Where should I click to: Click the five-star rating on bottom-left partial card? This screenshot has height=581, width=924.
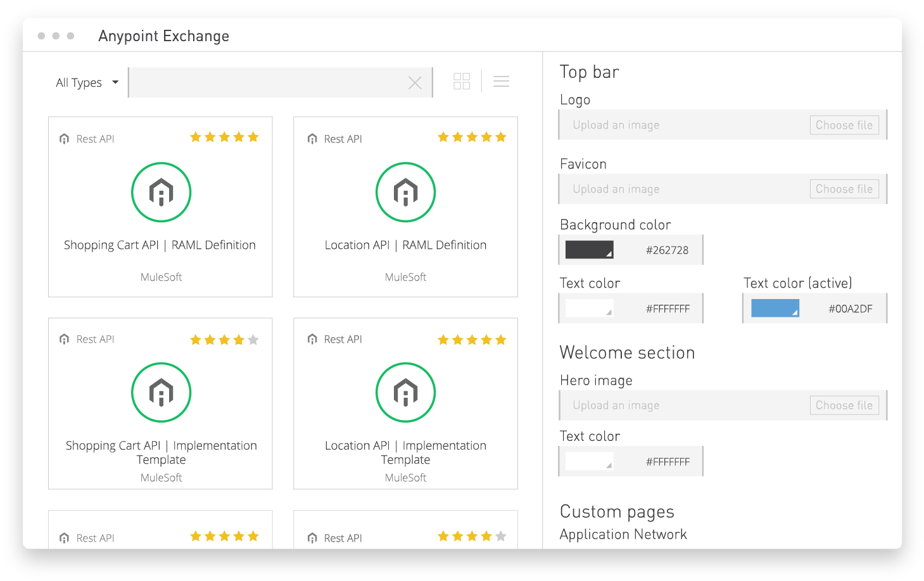[x=224, y=536]
